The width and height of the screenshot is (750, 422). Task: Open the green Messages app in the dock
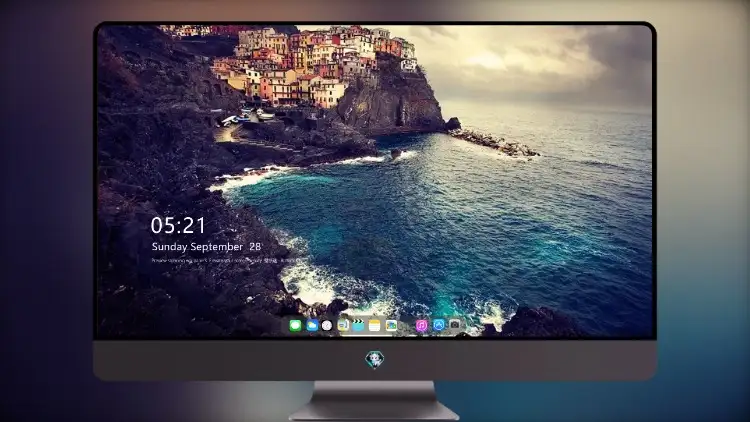click(x=295, y=325)
